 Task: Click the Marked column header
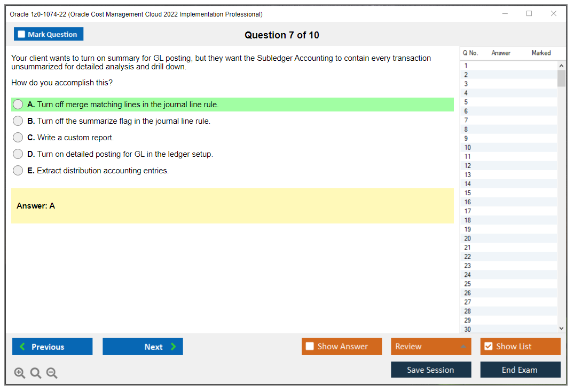(x=541, y=53)
